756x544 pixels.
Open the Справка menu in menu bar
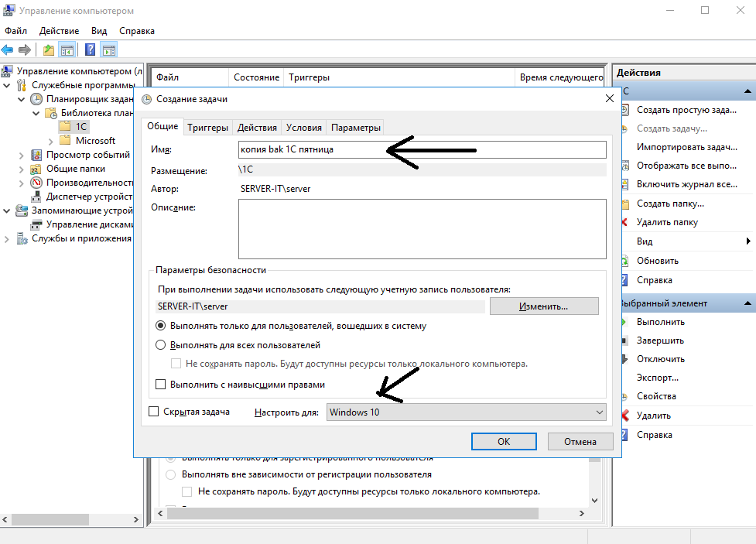[137, 31]
